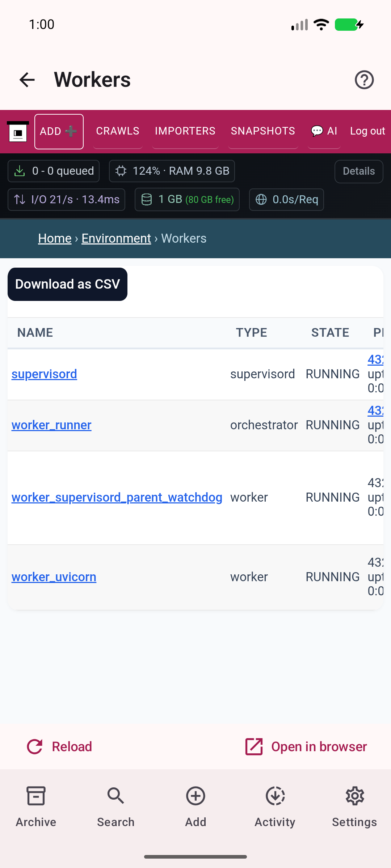Open the SNAPSHOTS tab
The height and width of the screenshot is (868, 391).
(x=263, y=131)
